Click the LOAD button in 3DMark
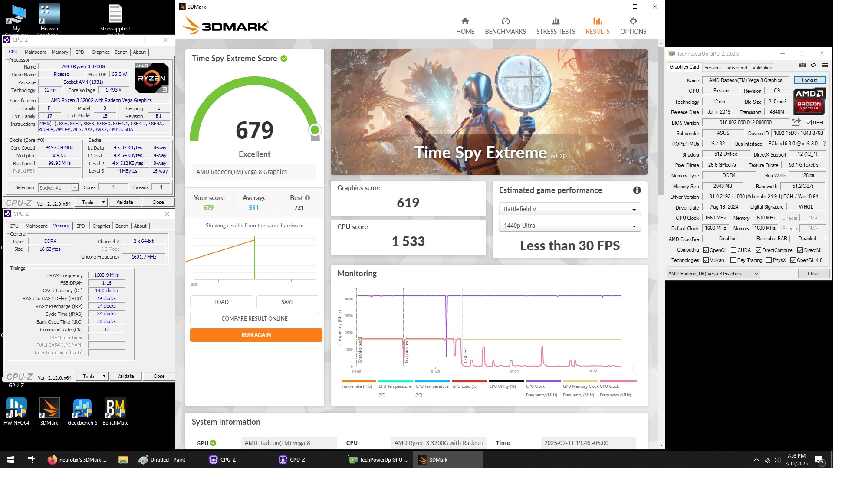This screenshot has width=868, height=488. click(221, 302)
